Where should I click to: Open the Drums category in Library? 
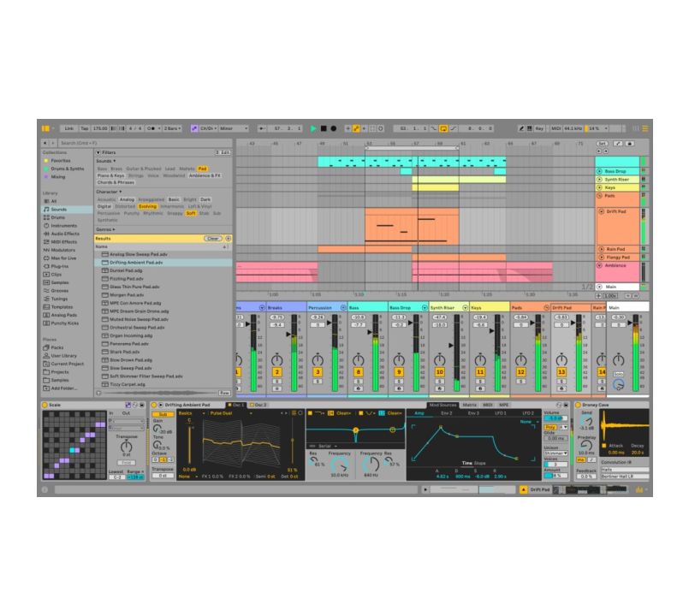click(58, 217)
